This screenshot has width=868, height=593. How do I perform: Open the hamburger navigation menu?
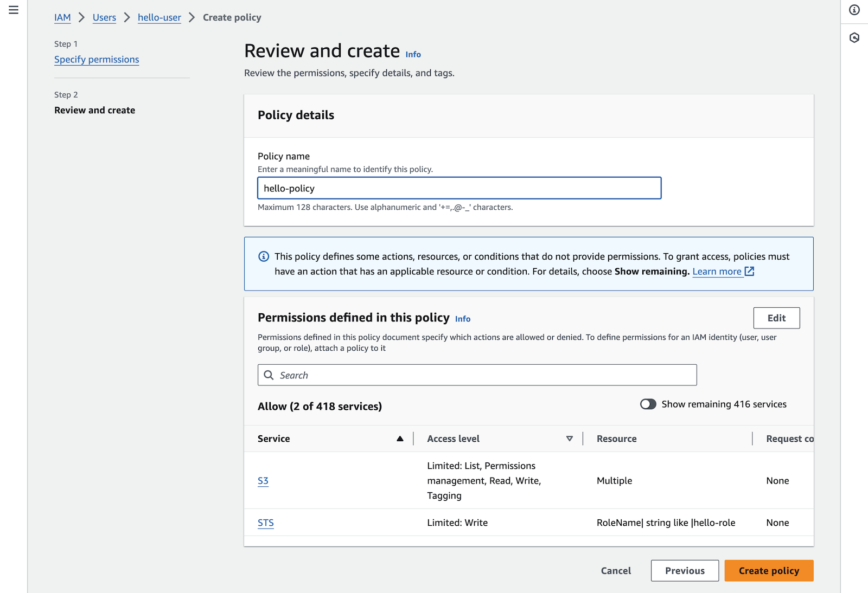pyautogui.click(x=14, y=10)
